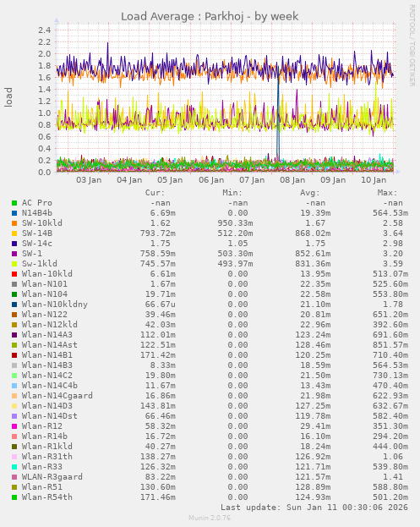Click the N14B4b avg value 19.39m

[x=315, y=213]
